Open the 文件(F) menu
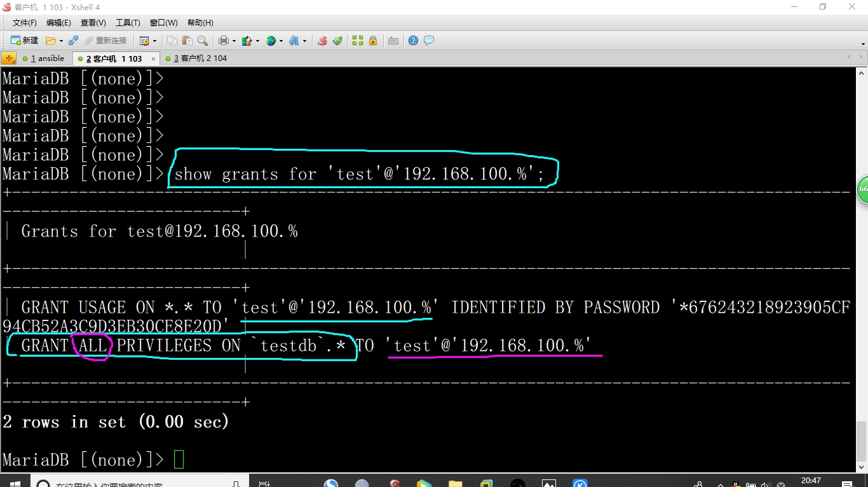868x487 pixels. pos(25,23)
